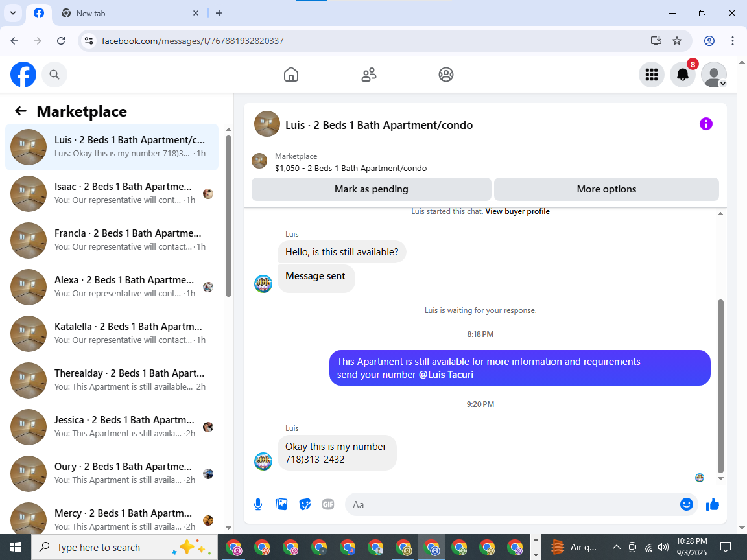Open Chrome three-dot menu
747x560 pixels.
pos(733,41)
